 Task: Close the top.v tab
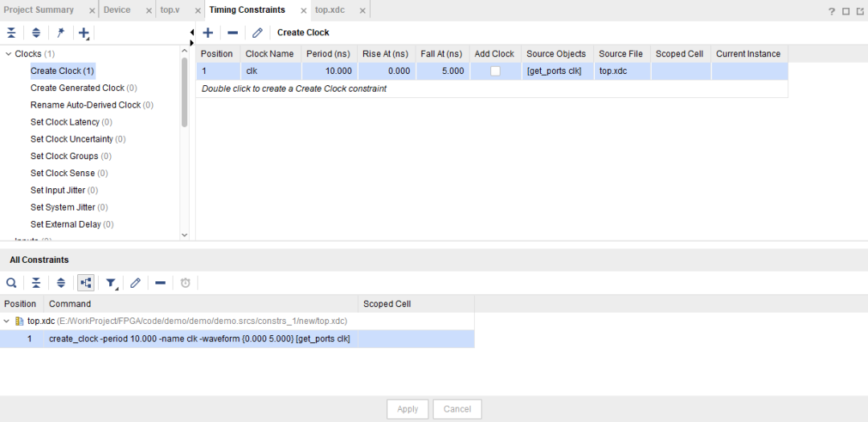tap(198, 10)
